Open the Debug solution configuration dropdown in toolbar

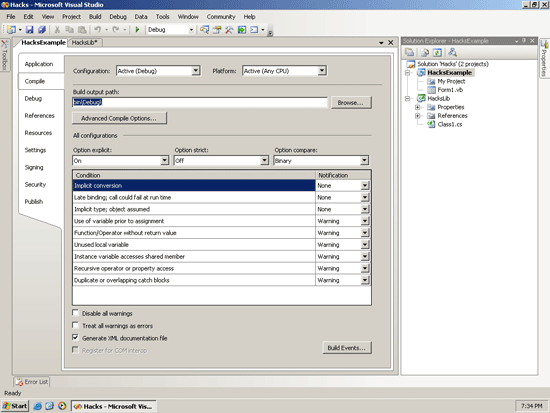click(191, 30)
